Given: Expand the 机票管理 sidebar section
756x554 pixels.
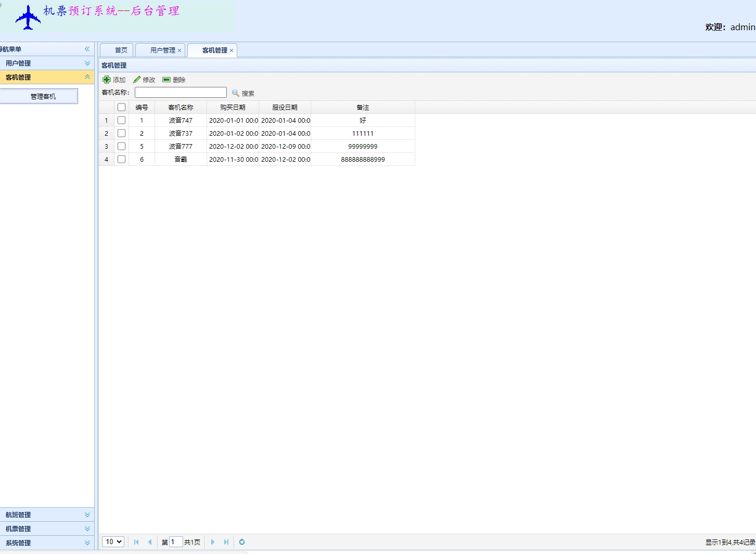Looking at the screenshot, I should (87, 529).
